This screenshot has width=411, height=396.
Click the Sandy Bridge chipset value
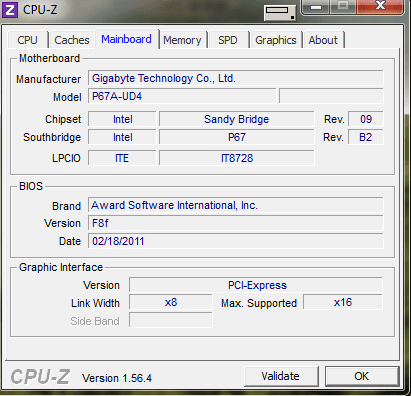[x=237, y=119]
